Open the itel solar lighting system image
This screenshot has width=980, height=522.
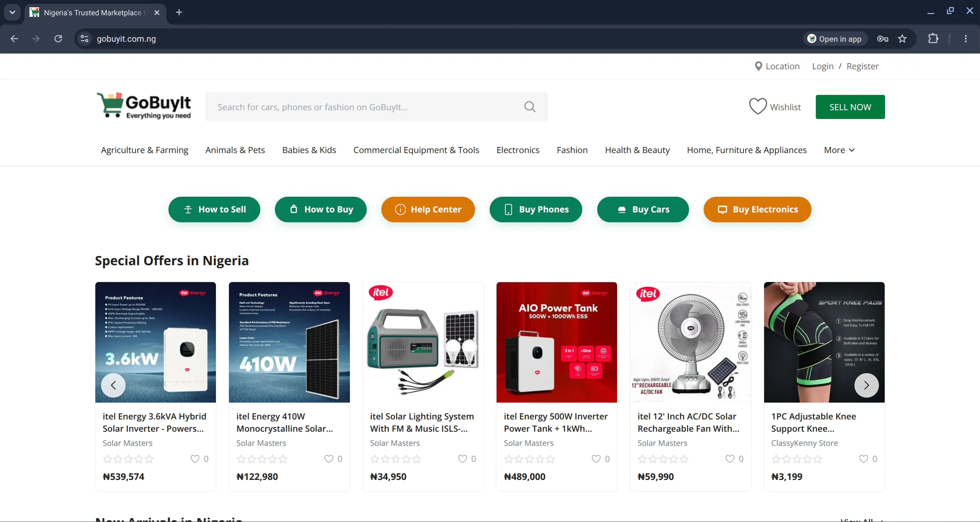pos(423,342)
